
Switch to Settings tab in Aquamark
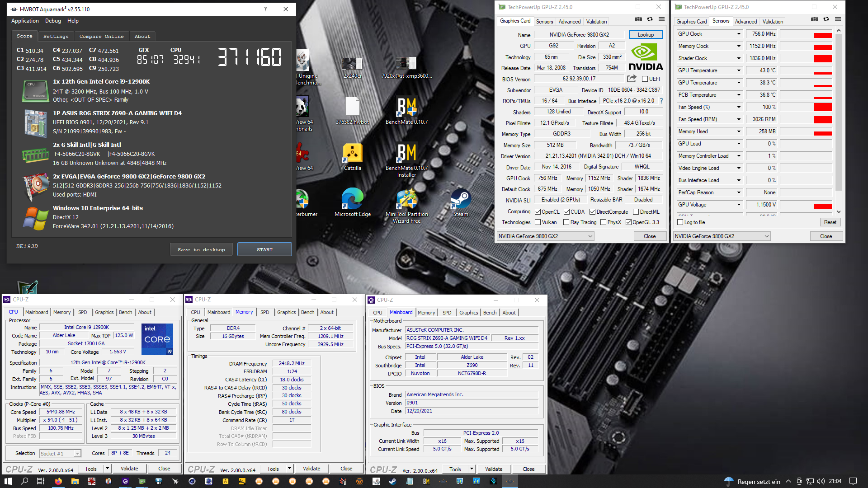[56, 36]
